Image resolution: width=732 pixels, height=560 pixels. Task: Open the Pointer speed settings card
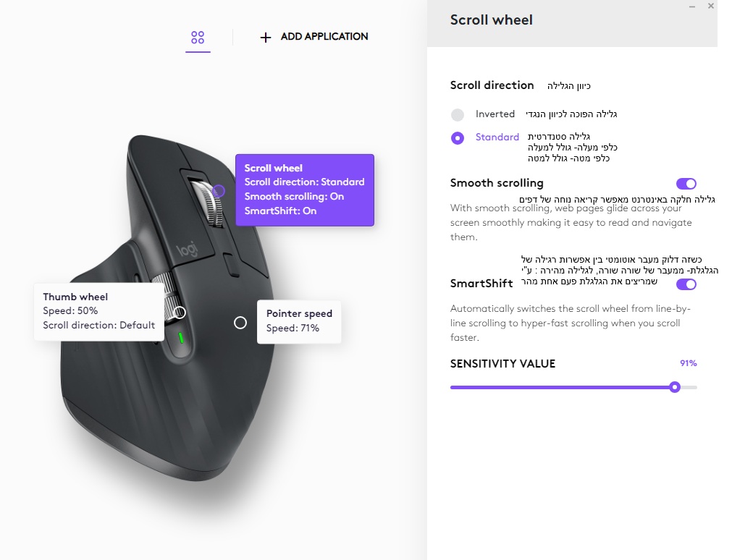coord(299,321)
